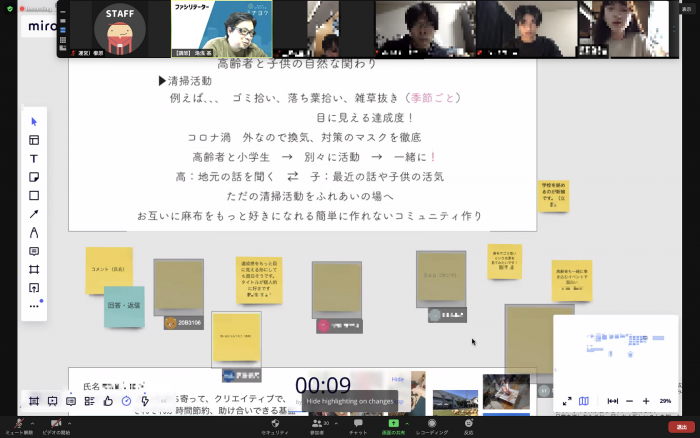This screenshot has height=438, width=700.
Task: Expand audio options caret next to mute
Action: point(33,422)
